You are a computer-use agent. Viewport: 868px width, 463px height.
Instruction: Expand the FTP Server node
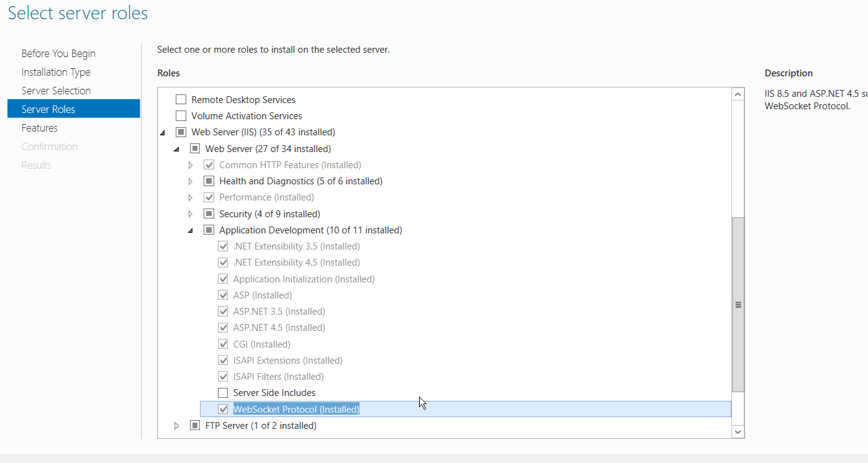pos(176,425)
